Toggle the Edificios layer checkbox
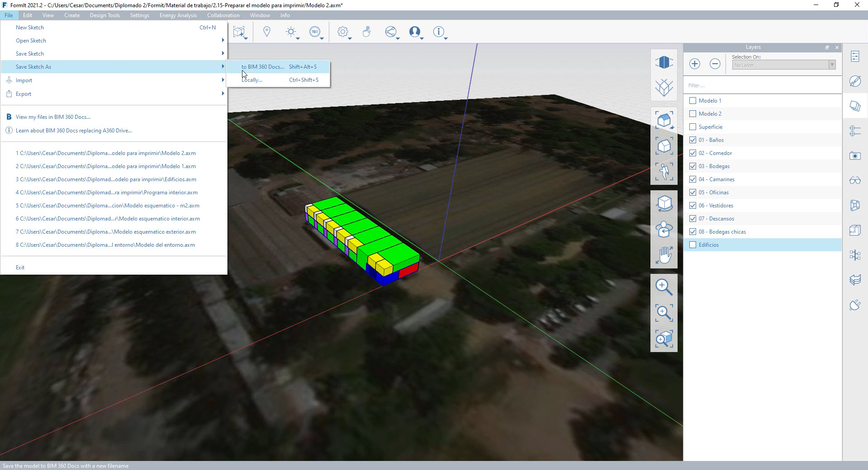The image size is (868, 470). (x=693, y=245)
